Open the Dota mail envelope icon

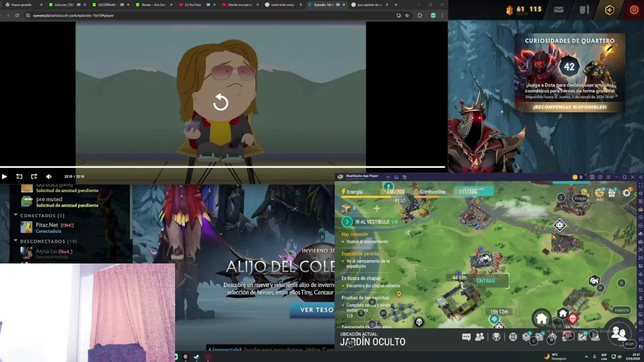coord(558,10)
